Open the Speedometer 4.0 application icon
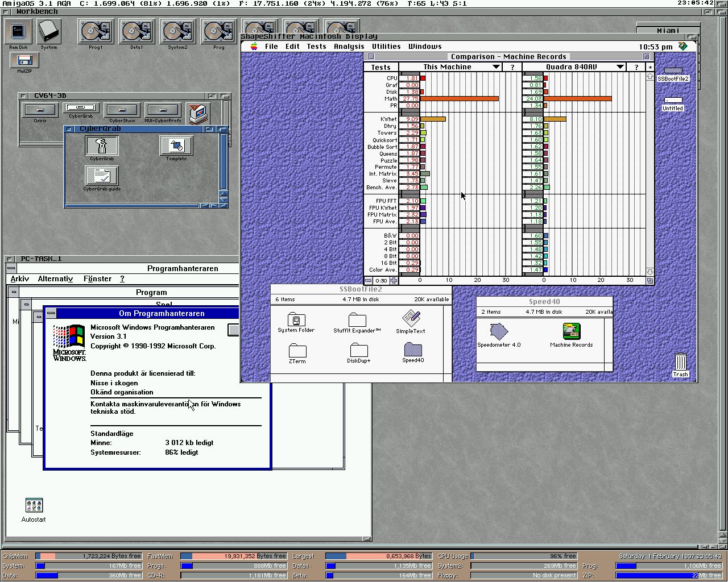The height and width of the screenshot is (582, 728). [499, 331]
